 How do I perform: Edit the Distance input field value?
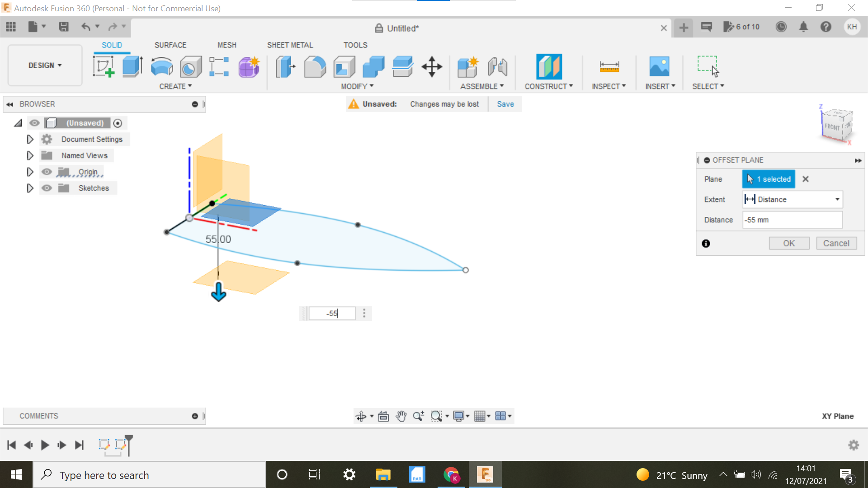point(793,219)
